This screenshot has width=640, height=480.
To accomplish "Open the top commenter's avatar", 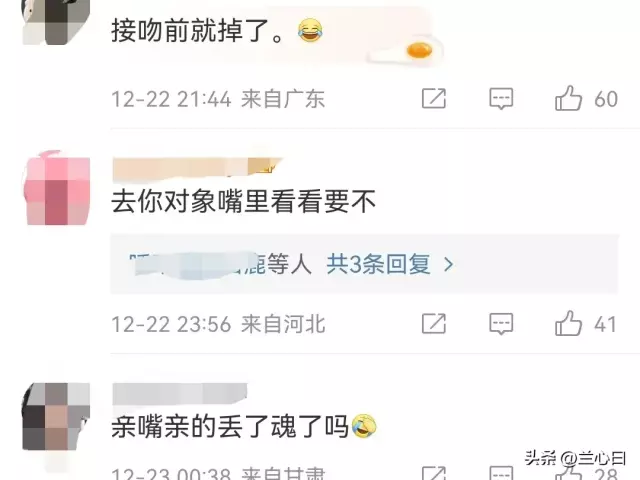I will pos(56,22).
